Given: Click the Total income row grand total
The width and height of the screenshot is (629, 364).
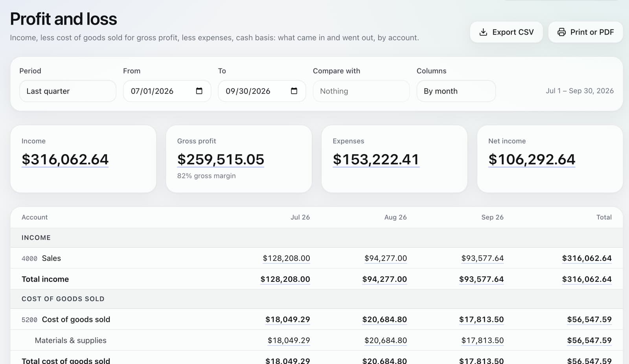Looking at the screenshot, I should [x=587, y=279].
